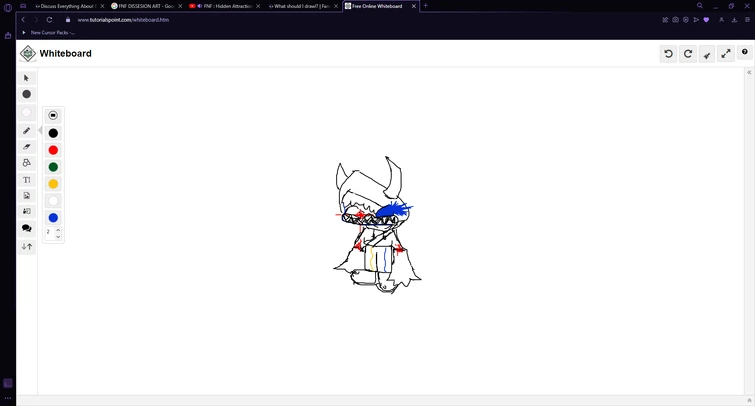755x406 pixels.
Task: Open the browser search tabs icon
Action: tap(700, 6)
